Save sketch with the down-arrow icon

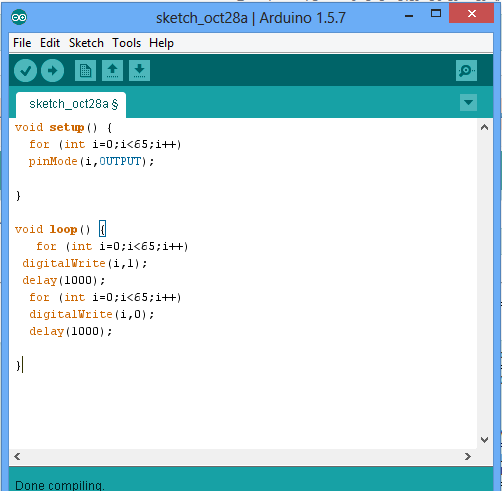tap(139, 71)
